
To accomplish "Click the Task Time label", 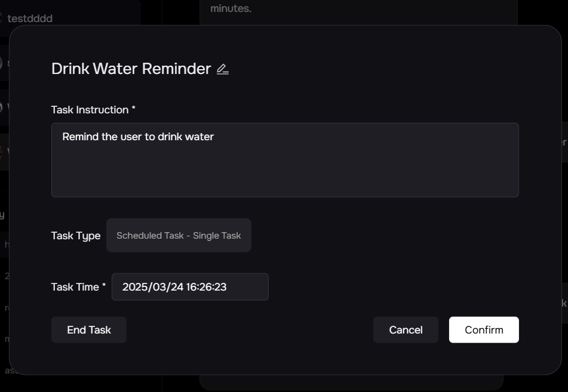I will (75, 287).
